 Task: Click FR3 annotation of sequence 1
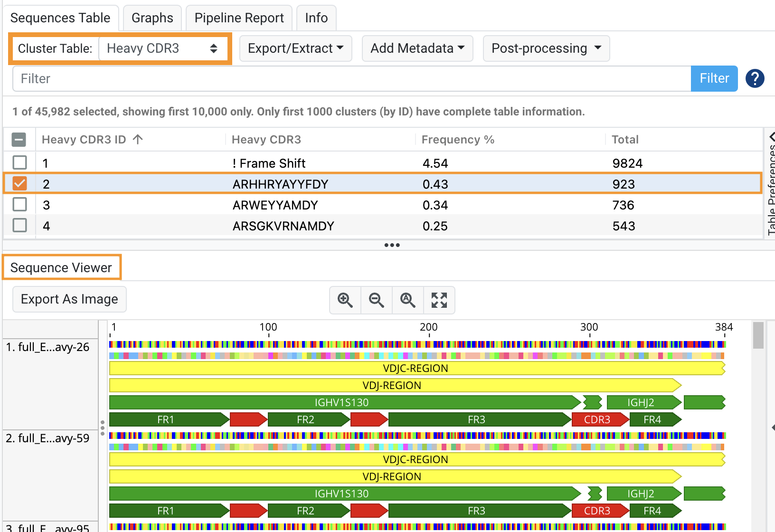coord(480,419)
